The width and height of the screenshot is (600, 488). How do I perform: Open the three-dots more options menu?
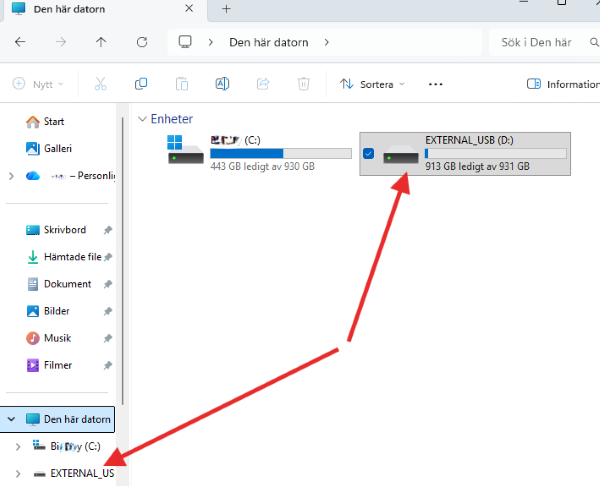click(x=435, y=84)
